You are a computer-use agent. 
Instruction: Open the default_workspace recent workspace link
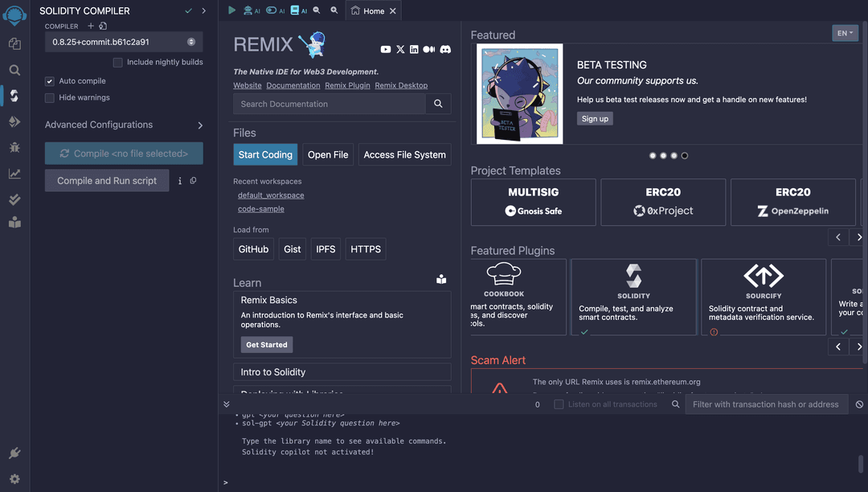[271, 195]
